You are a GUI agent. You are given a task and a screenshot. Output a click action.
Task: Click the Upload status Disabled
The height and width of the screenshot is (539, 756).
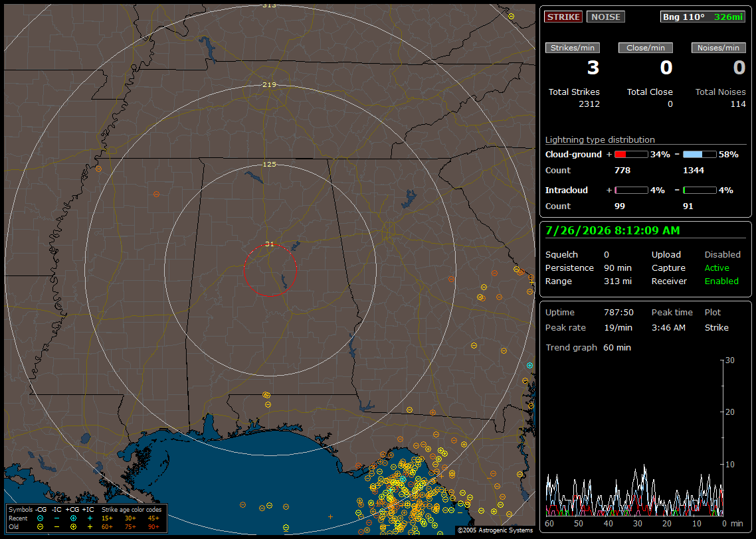[722, 255]
